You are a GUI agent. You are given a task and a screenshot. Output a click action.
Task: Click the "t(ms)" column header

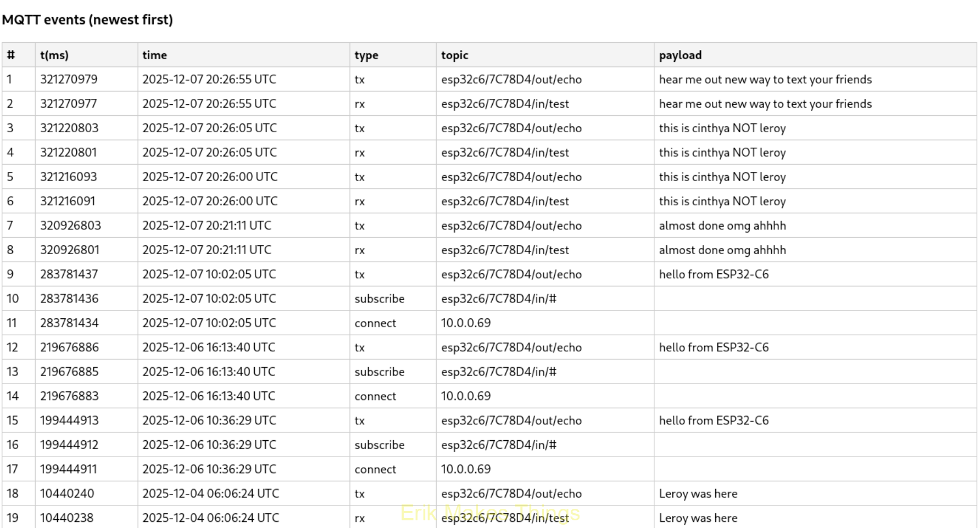tap(54, 55)
